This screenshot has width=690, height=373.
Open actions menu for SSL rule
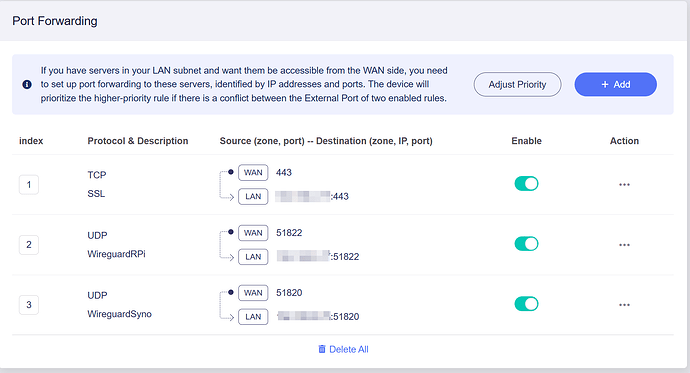[x=624, y=184]
